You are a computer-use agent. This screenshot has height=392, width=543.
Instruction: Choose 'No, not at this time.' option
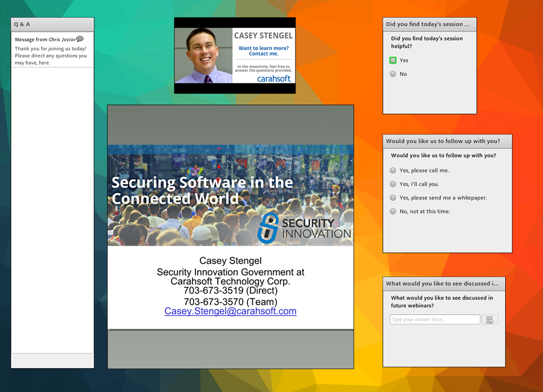393,211
